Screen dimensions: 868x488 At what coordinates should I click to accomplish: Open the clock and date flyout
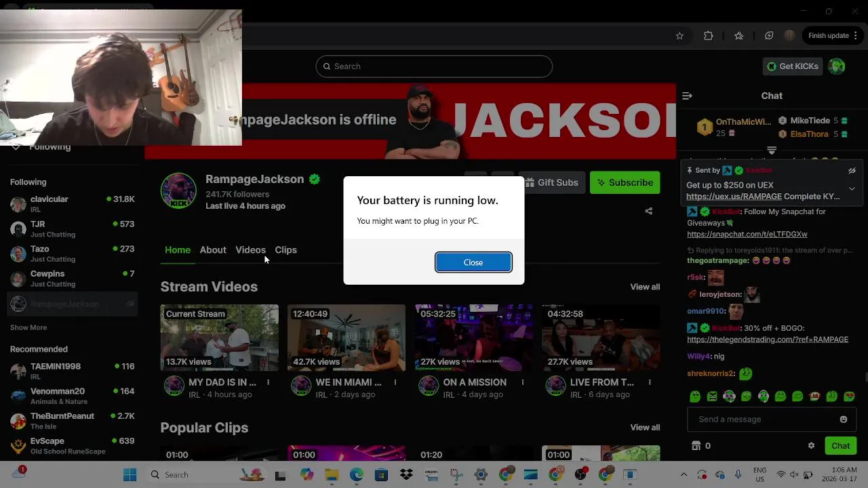tap(840, 474)
